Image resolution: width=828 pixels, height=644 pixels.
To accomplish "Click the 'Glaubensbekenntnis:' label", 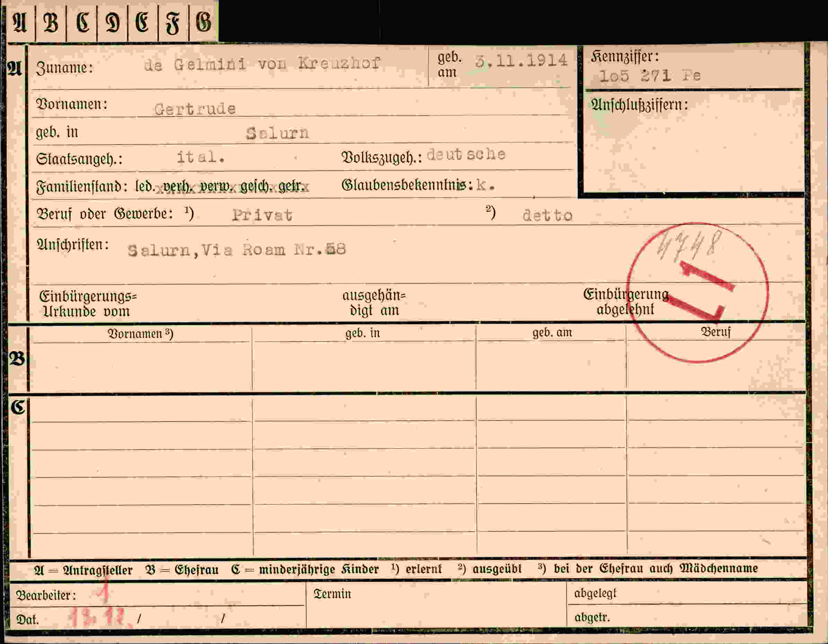I will (407, 185).
